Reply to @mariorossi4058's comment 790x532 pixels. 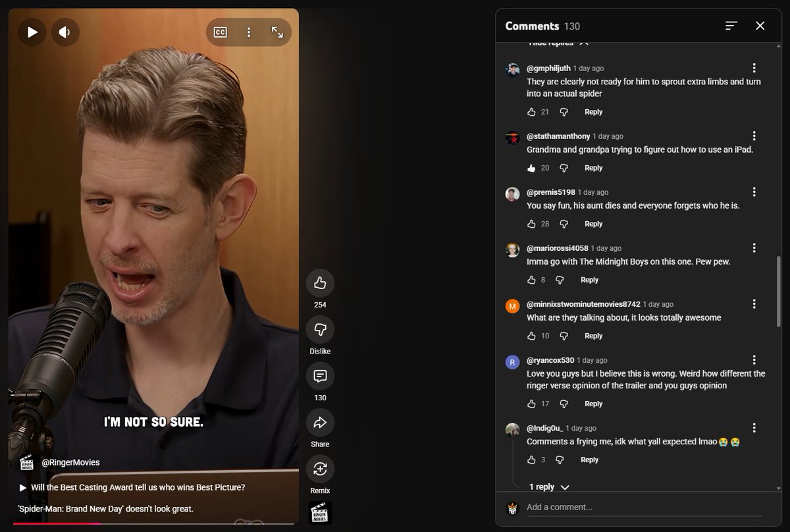point(589,280)
